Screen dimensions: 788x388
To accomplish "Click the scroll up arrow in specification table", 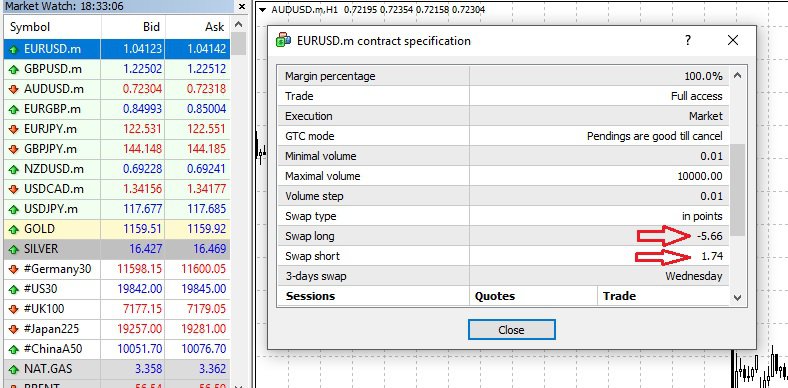I will click(x=737, y=76).
